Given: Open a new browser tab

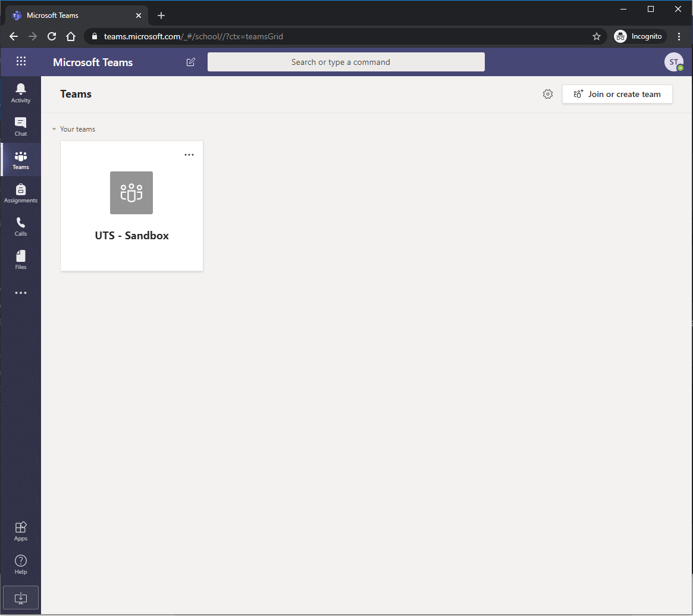Looking at the screenshot, I should (161, 15).
